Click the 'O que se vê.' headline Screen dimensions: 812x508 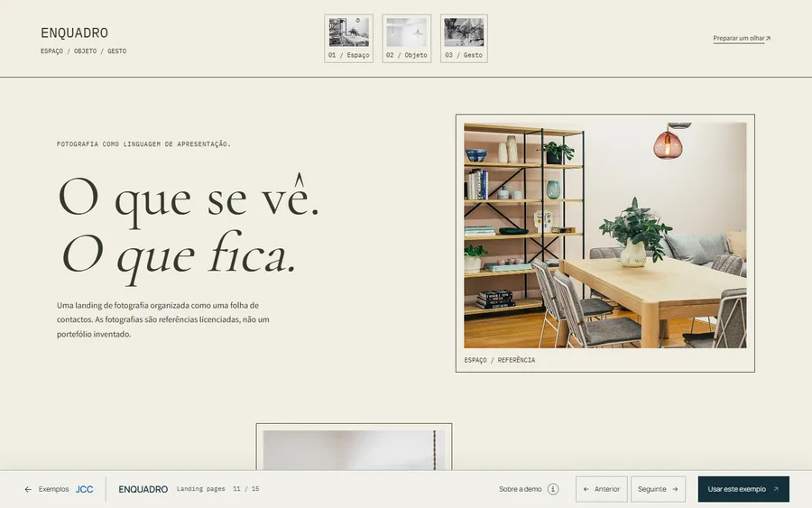189,199
